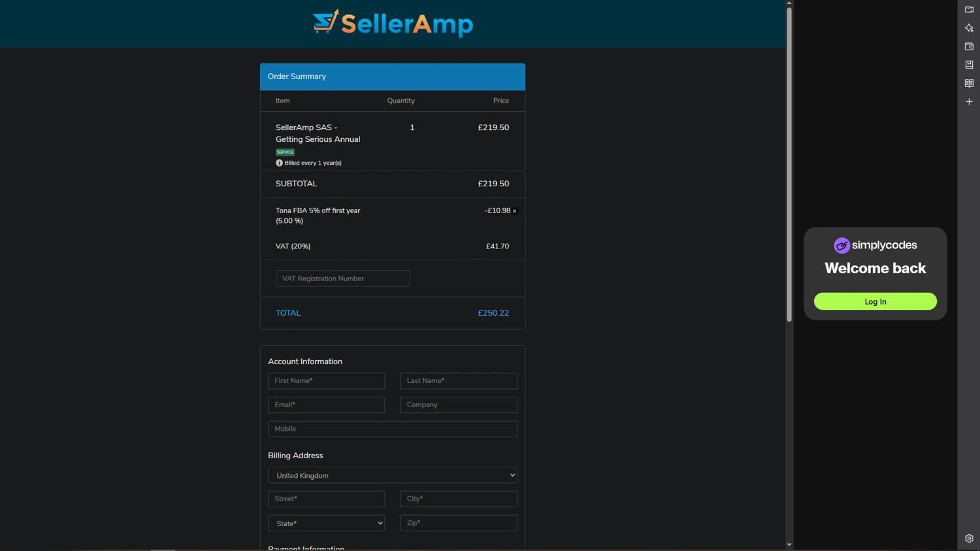Click the scrollbar up arrow
Screen dimensions: 980x551
click(789, 3)
